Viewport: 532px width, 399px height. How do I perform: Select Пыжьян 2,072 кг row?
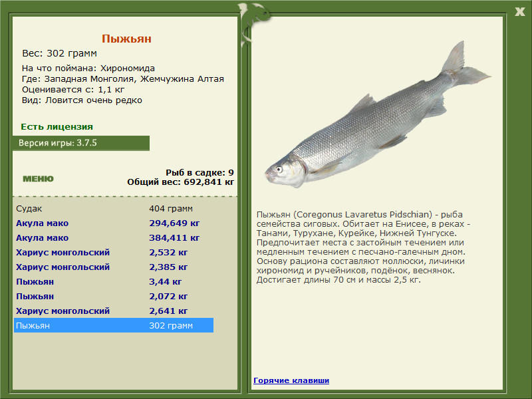click(114, 296)
